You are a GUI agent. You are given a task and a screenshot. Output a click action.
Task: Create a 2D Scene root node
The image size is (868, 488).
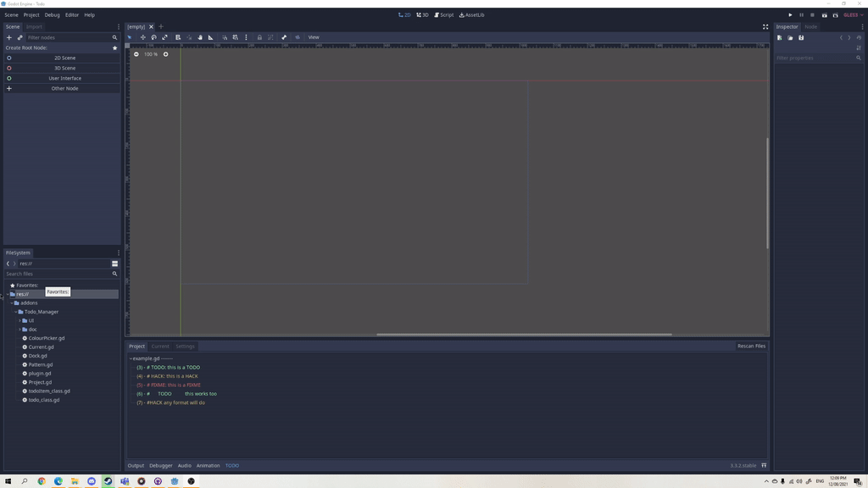coord(64,58)
